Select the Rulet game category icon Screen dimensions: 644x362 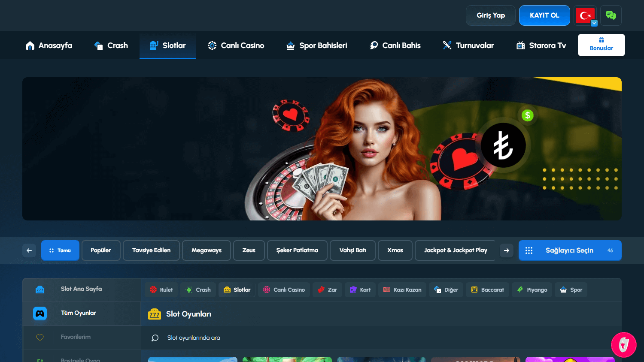click(x=153, y=290)
